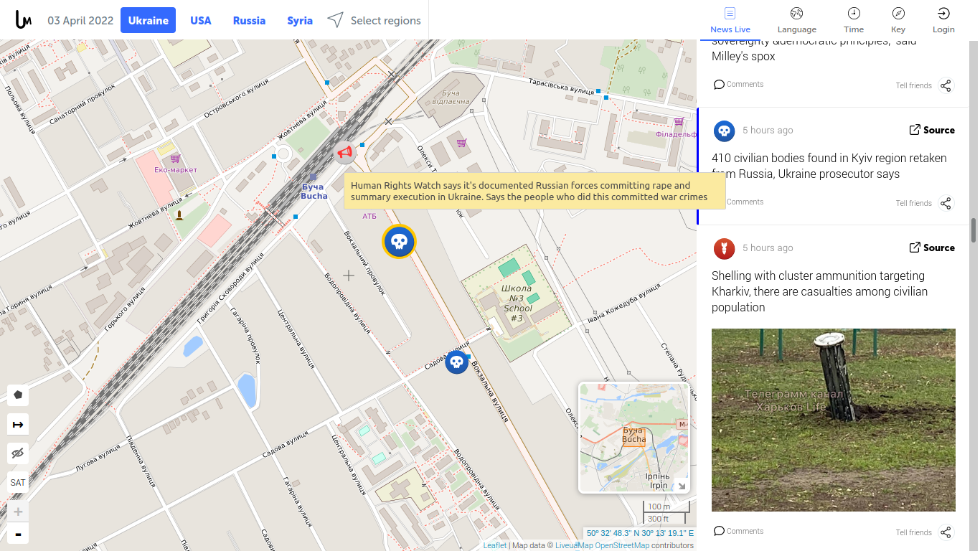Switch to the Russia region tab

tap(249, 20)
